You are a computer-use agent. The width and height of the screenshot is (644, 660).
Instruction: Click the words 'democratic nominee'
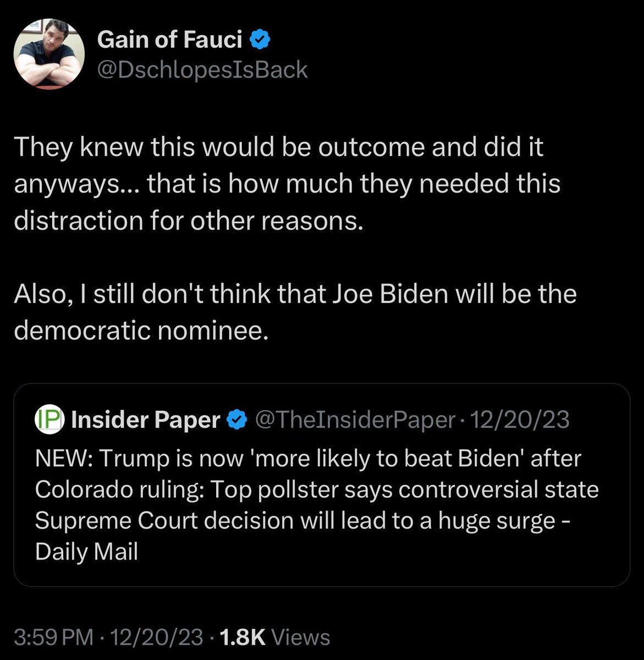[141, 330]
